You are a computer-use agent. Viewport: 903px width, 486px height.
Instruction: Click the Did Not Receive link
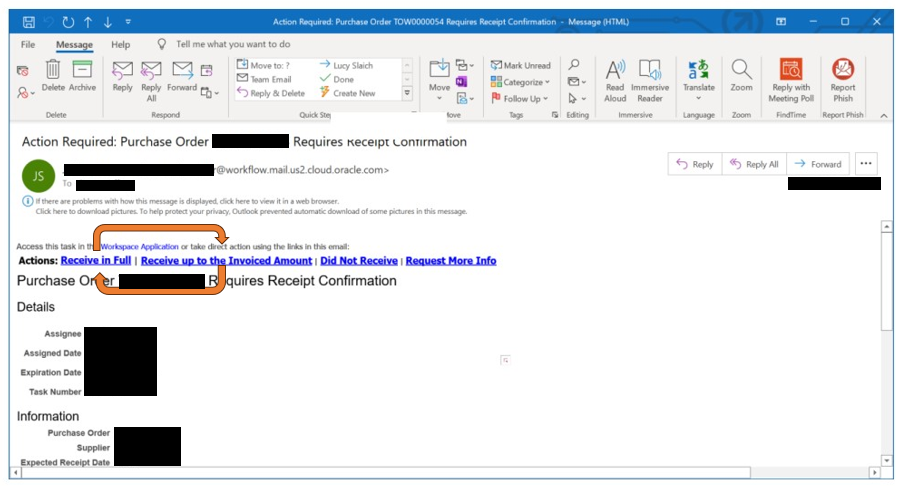[x=359, y=260]
